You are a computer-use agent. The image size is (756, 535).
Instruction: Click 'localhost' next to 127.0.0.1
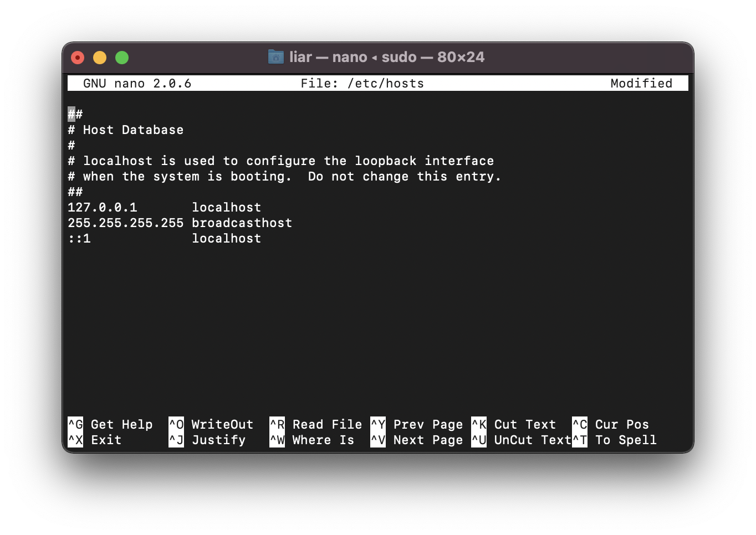point(226,207)
